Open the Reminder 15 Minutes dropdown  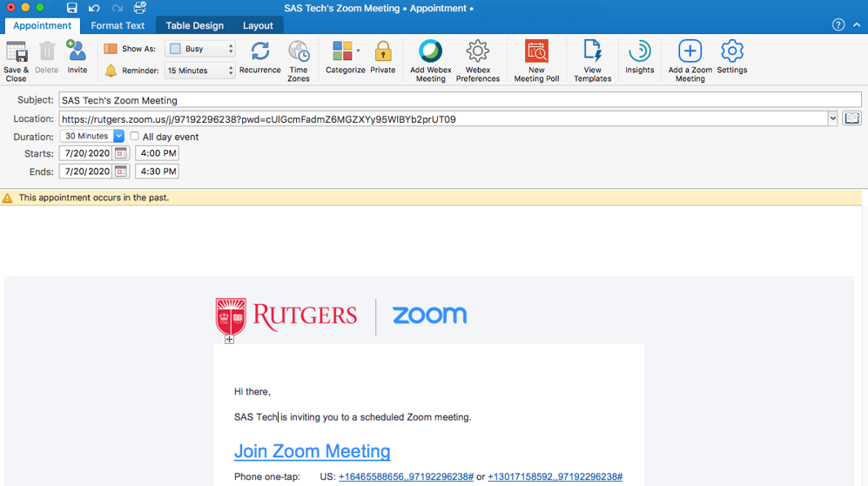click(200, 71)
